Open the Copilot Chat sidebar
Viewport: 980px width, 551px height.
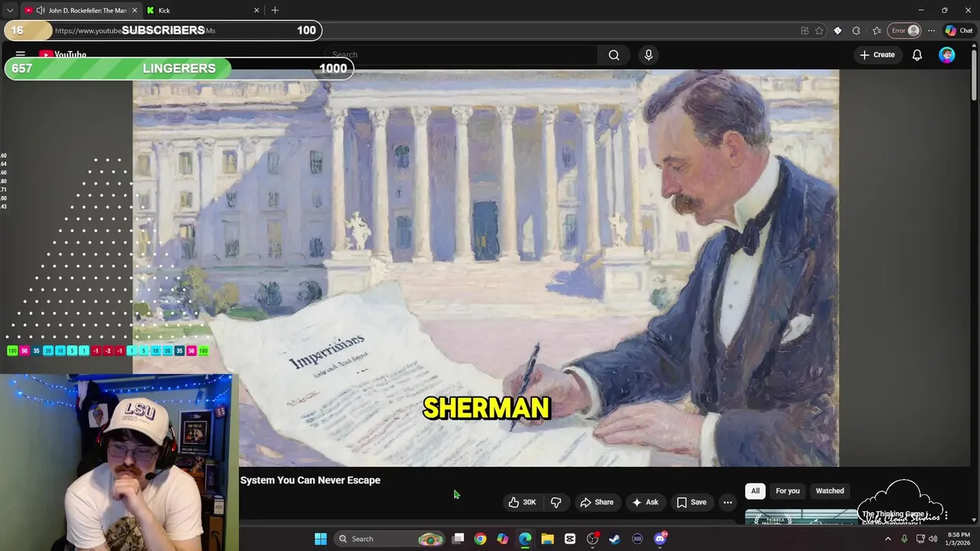[x=959, y=31]
